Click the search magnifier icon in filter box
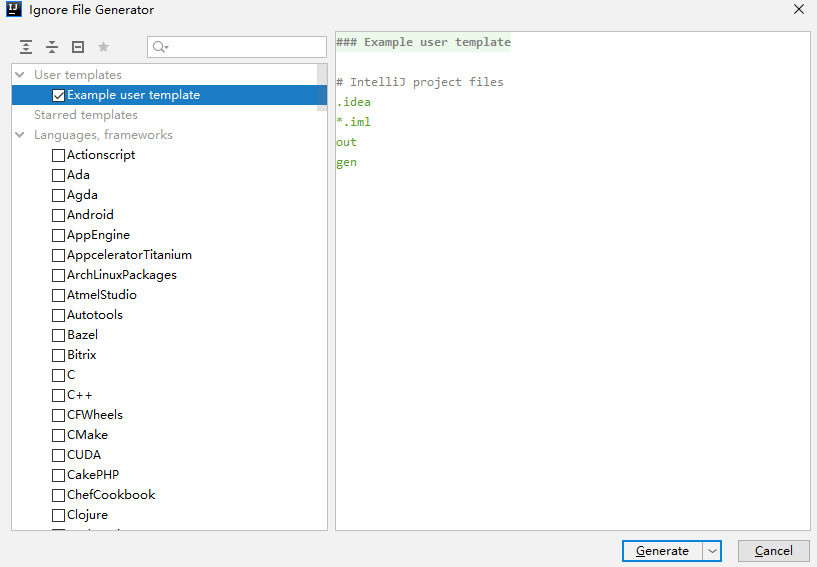Image resolution: width=817 pixels, height=567 pixels. click(x=160, y=47)
